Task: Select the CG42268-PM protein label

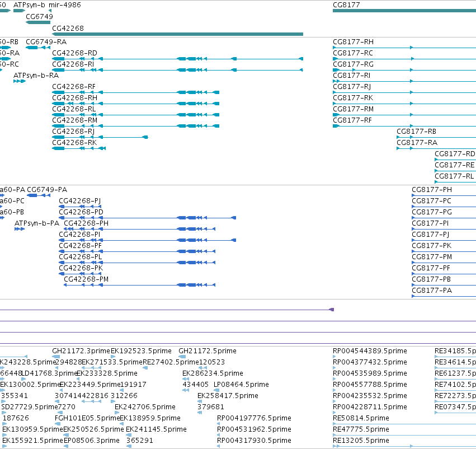Action: pos(86,279)
